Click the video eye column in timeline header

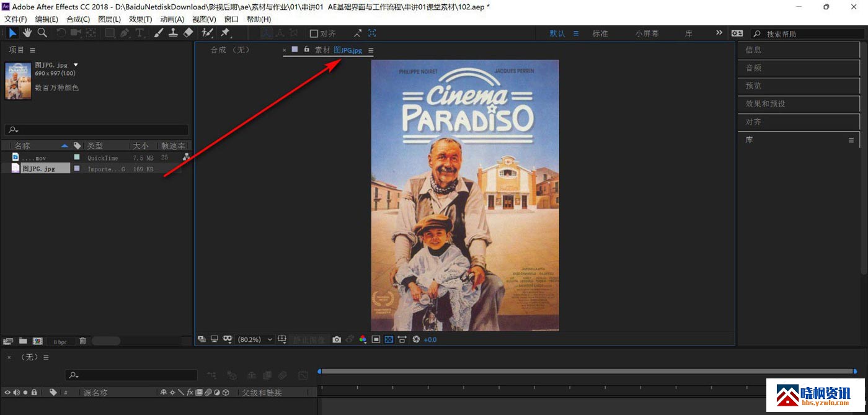coord(7,392)
